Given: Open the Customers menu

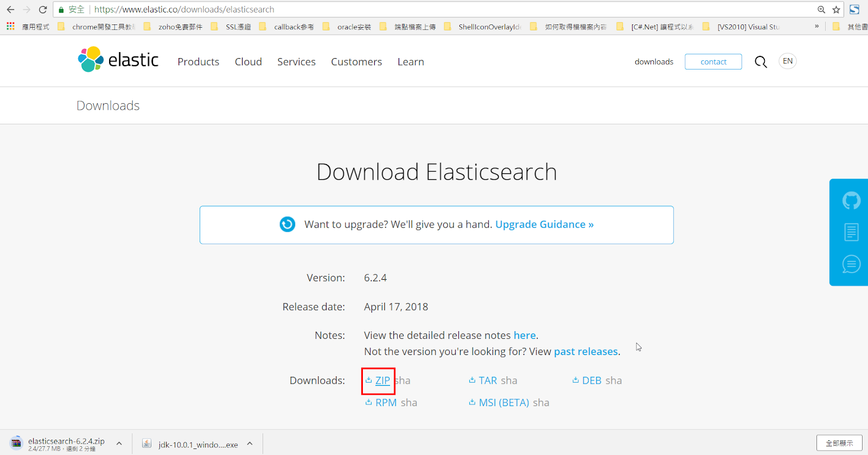Looking at the screenshot, I should pos(356,62).
